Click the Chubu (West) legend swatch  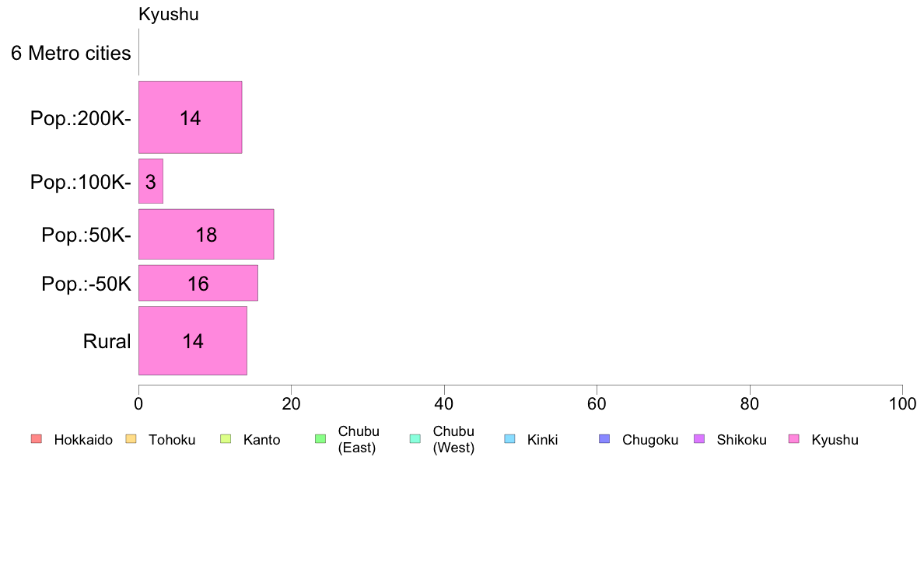tap(415, 439)
